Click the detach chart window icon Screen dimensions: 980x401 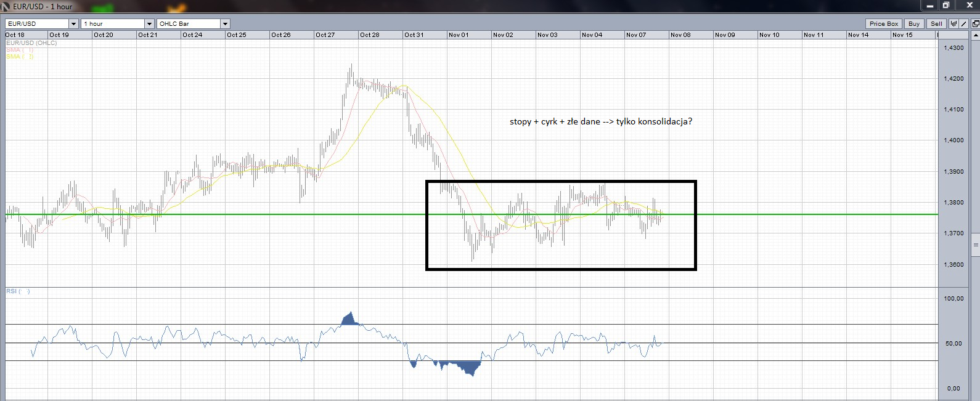975,23
